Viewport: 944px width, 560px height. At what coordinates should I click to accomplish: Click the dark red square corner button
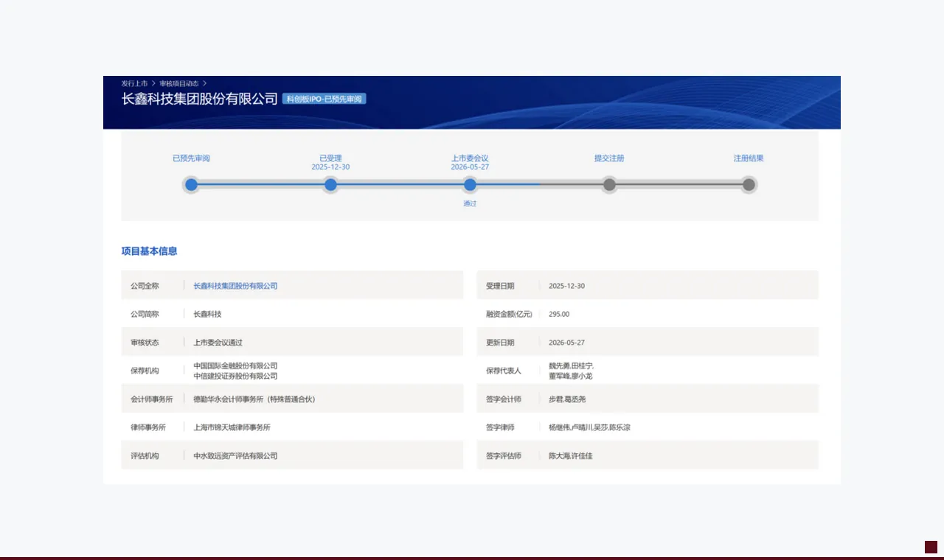click(x=931, y=547)
